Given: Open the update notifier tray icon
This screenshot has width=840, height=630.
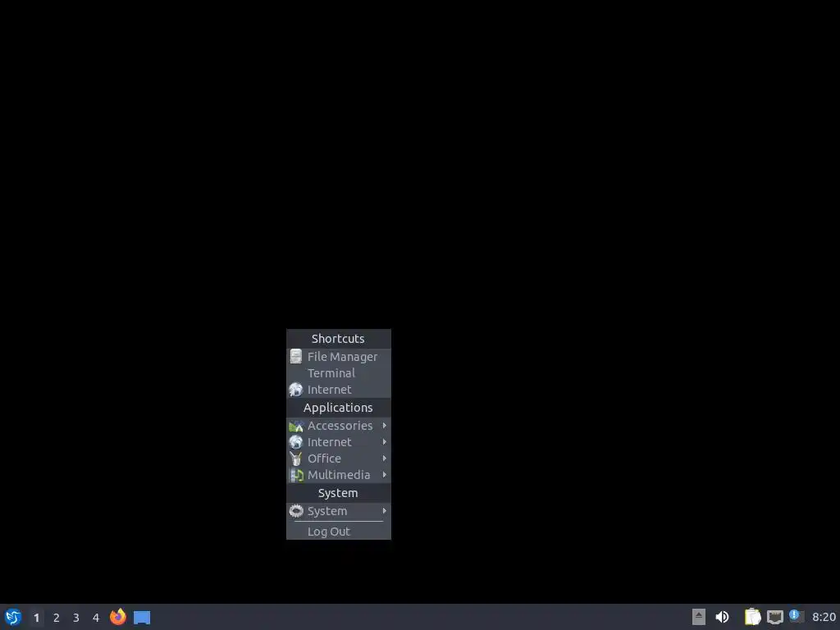Looking at the screenshot, I should tap(797, 617).
